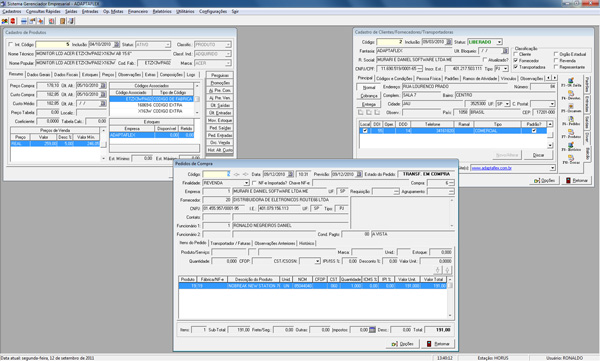600x361 pixels.
Task: Click the F7 Produtos sidebar icon
Action: click(571, 132)
